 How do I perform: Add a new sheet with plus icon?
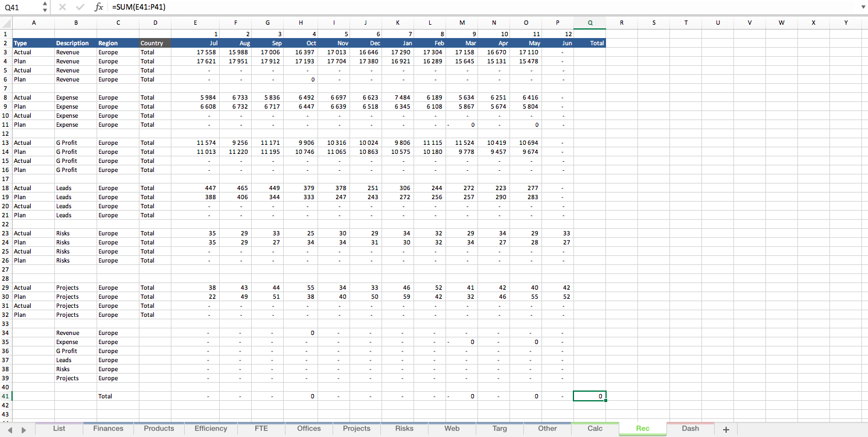726,429
